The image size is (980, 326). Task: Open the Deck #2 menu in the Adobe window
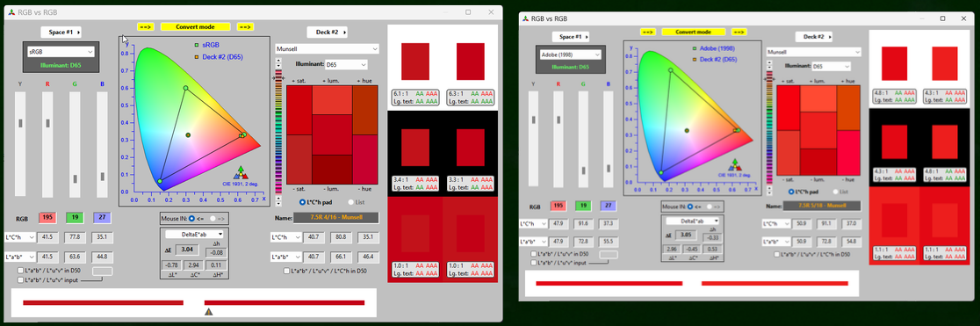815,37
